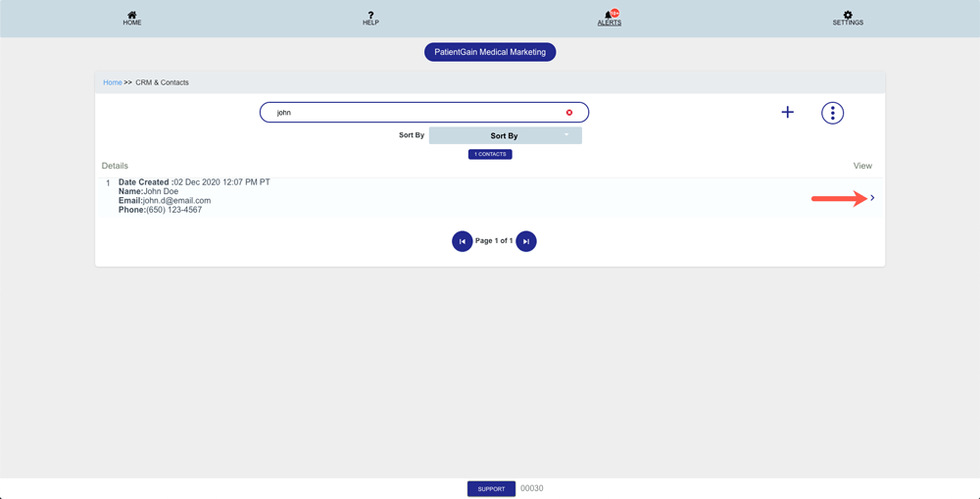Click the 1 CONTACTS badge

(x=490, y=155)
